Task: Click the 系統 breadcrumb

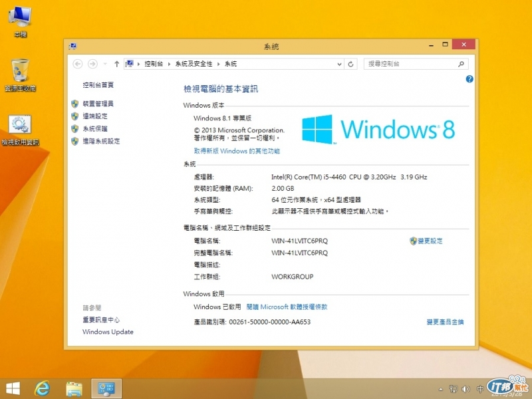Action: click(231, 64)
